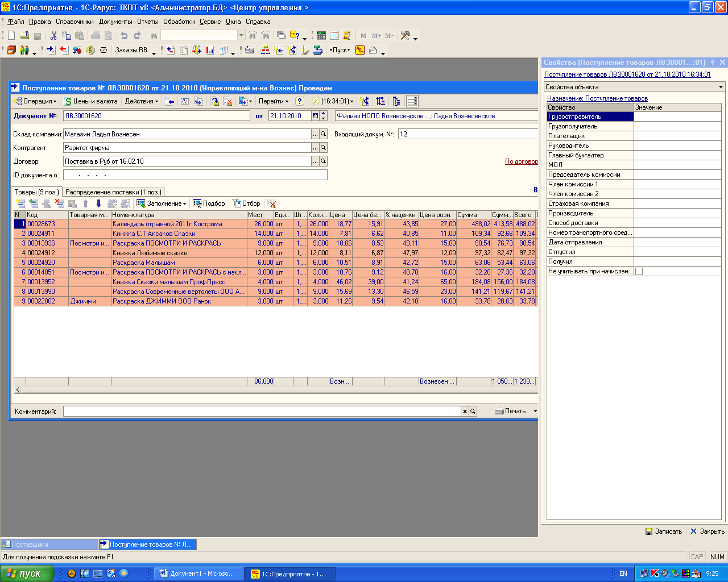The height and width of the screenshot is (582, 728).
Task: Click the yellow help question mark in document toolbar
Action: click(x=300, y=101)
